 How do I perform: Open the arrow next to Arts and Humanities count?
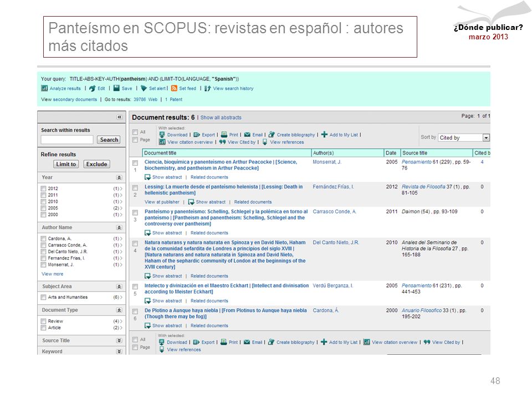121,297
